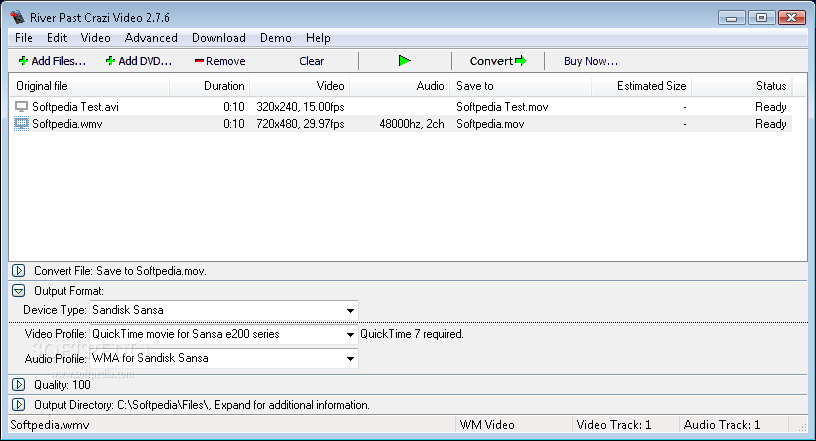Image resolution: width=816 pixels, height=441 pixels.
Task: Open the Video menu
Action: pos(95,38)
